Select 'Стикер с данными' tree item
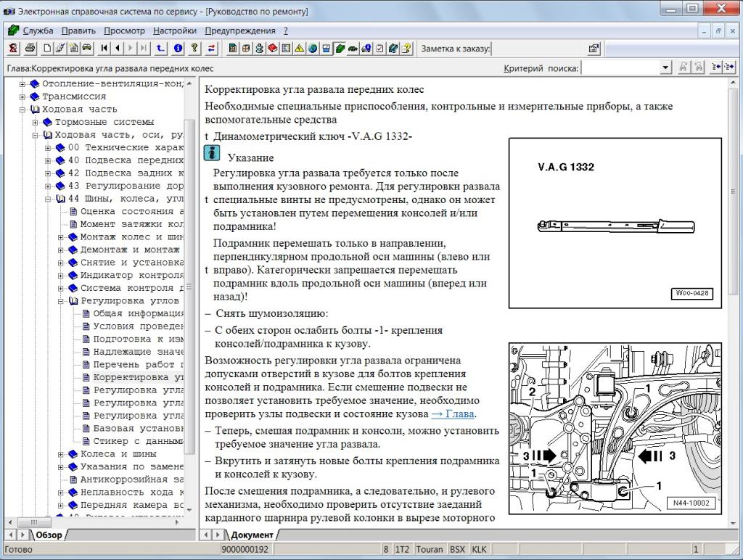The image size is (743, 560). [x=138, y=442]
